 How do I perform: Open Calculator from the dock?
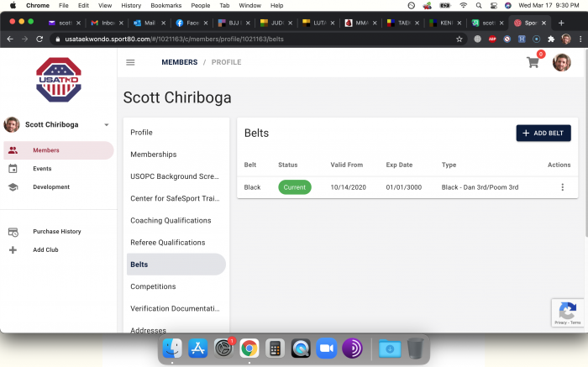tap(275, 349)
